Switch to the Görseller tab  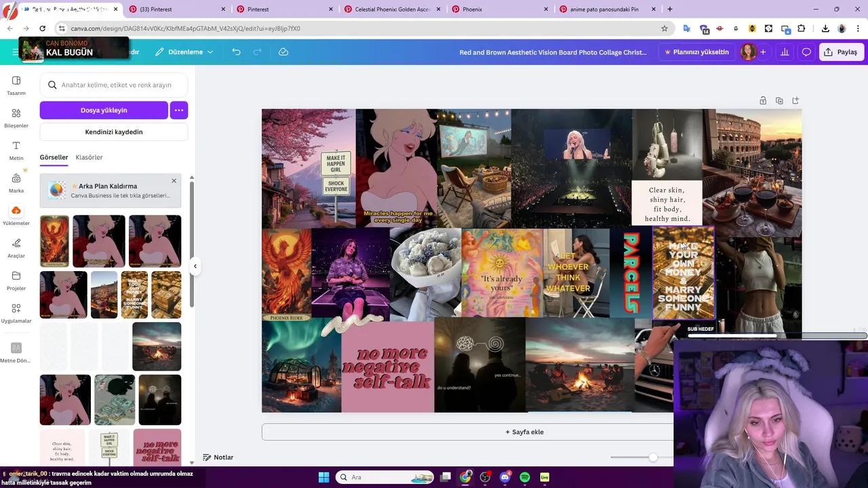54,157
